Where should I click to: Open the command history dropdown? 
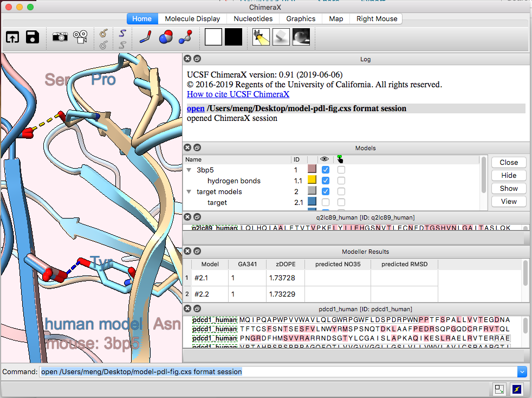click(x=522, y=371)
